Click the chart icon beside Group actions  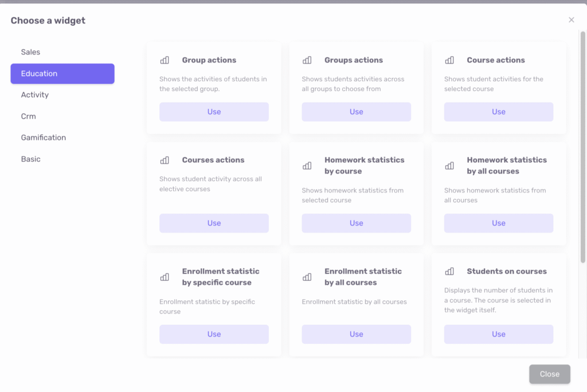point(165,60)
